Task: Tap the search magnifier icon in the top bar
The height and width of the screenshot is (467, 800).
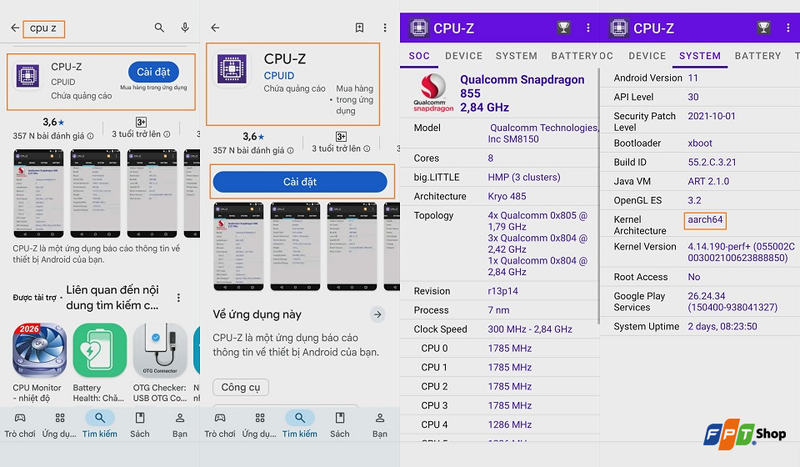Action: [x=159, y=28]
